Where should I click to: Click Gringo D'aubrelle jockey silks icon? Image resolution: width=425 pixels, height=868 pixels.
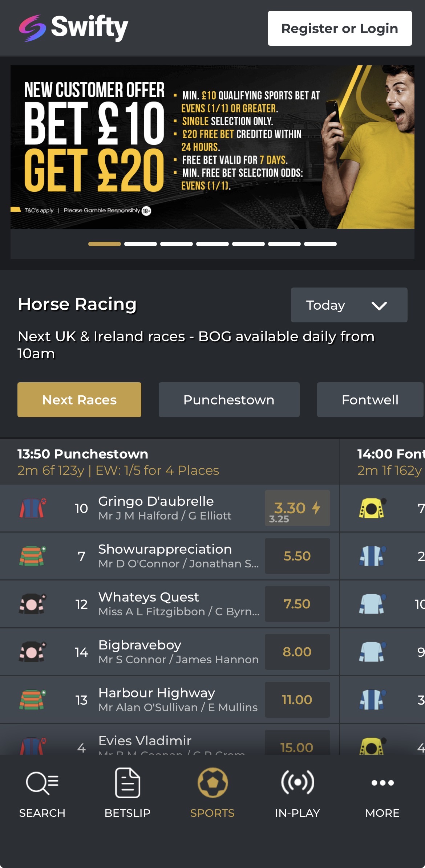pyautogui.click(x=32, y=508)
